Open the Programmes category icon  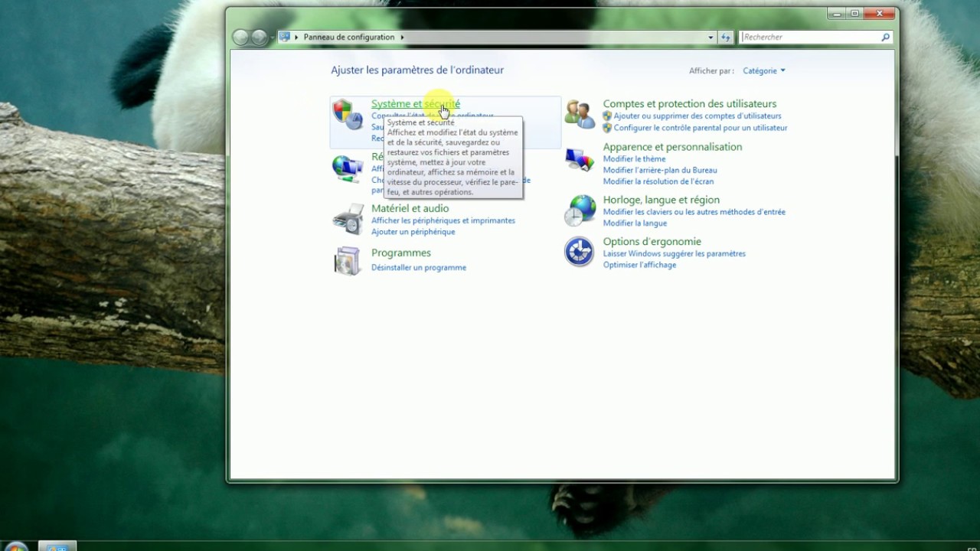[348, 261]
